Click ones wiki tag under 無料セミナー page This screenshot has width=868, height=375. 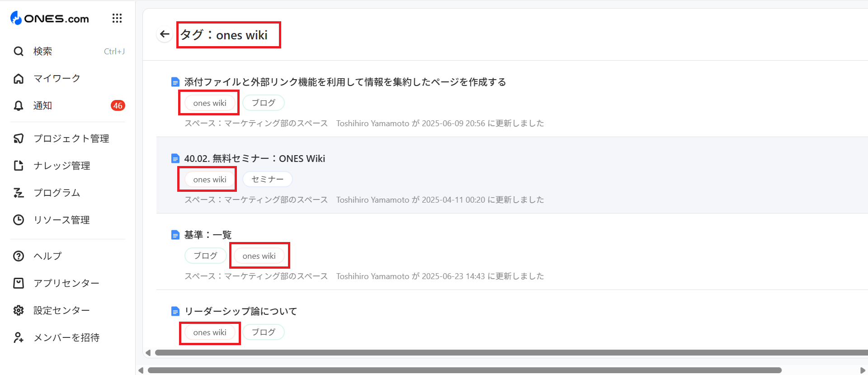210,180
